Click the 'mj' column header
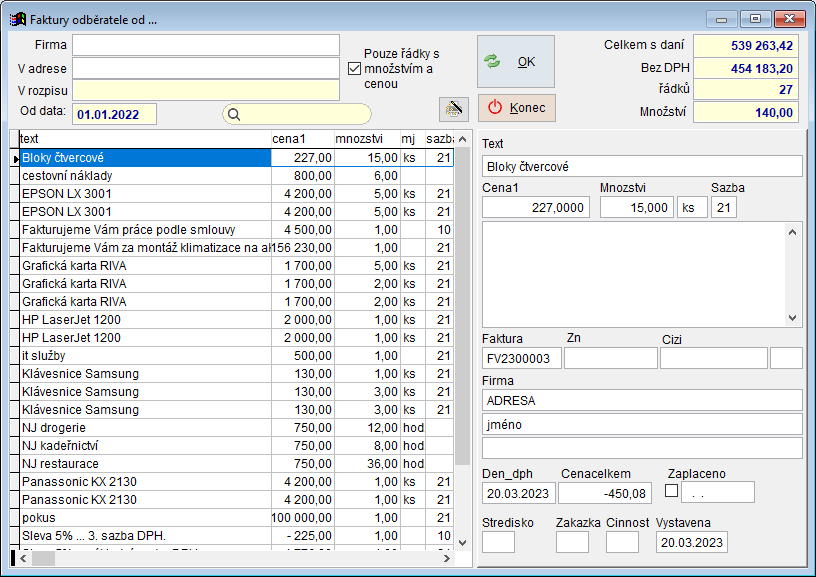The image size is (816, 577). [412, 139]
